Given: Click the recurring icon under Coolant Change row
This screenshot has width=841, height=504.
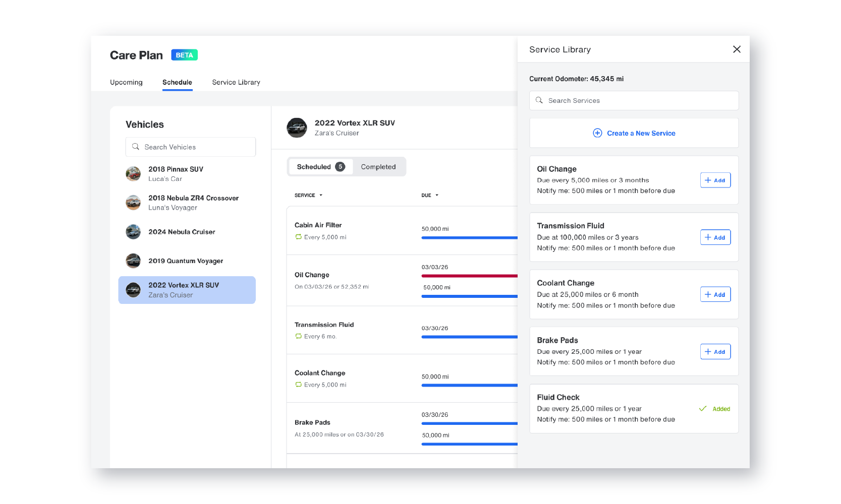Looking at the screenshot, I should click(x=298, y=385).
